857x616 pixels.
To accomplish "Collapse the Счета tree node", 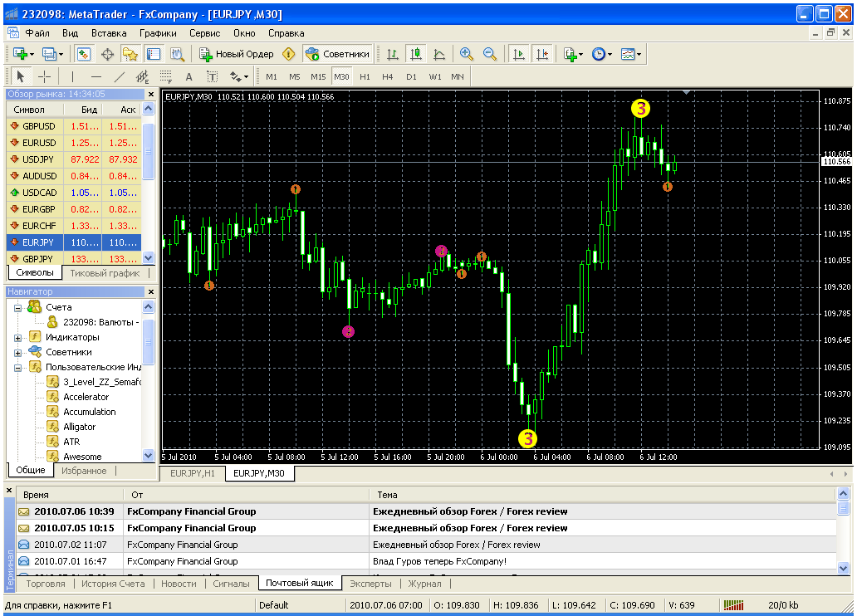I will (x=17, y=308).
